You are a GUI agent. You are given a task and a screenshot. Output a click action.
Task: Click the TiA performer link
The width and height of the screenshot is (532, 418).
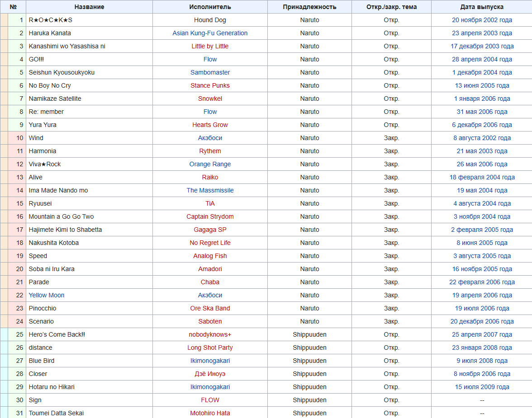210,203
